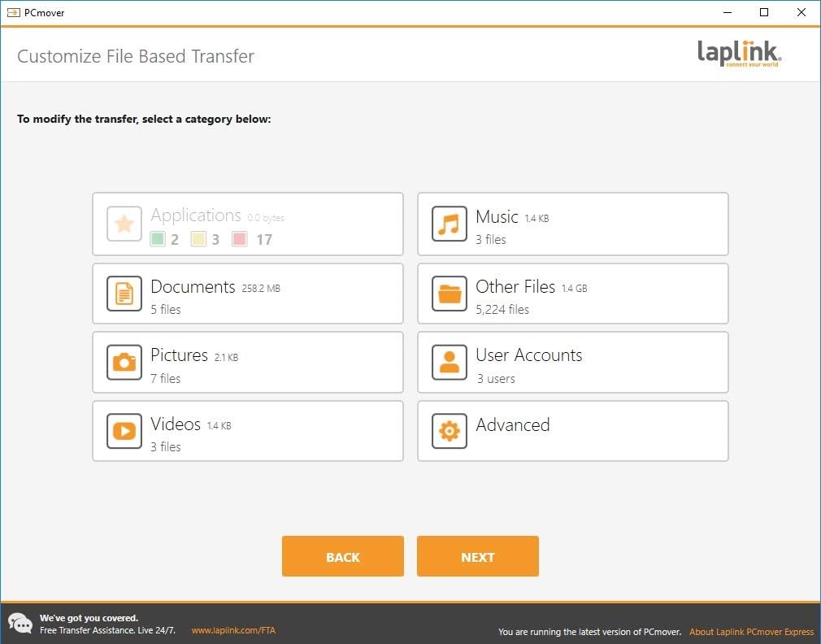Click the Laplink logo

click(740, 53)
